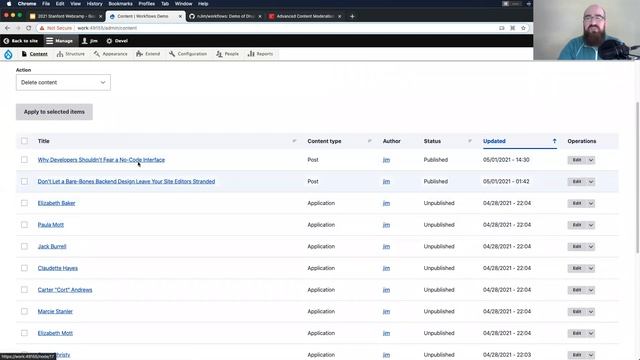Viewport: 640px width, 360px height.
Task: Open the Reports admin menu
Action: click(260, 54)
